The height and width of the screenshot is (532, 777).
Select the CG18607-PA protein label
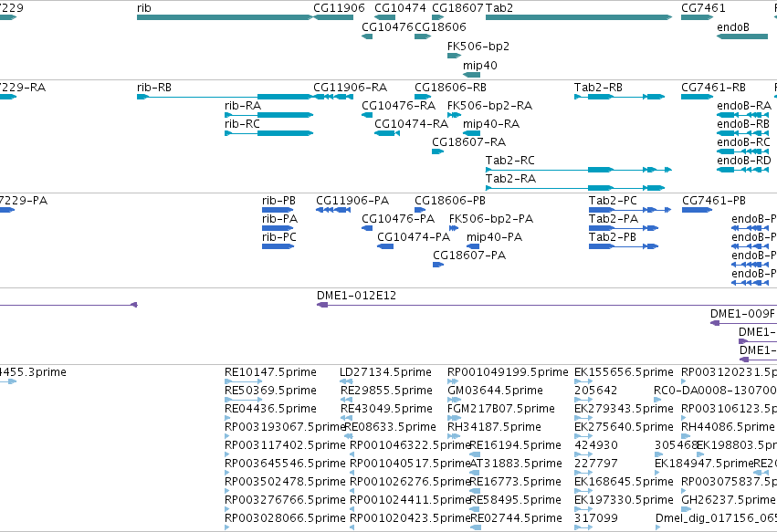pyautogui.click(x=469, y=256)
